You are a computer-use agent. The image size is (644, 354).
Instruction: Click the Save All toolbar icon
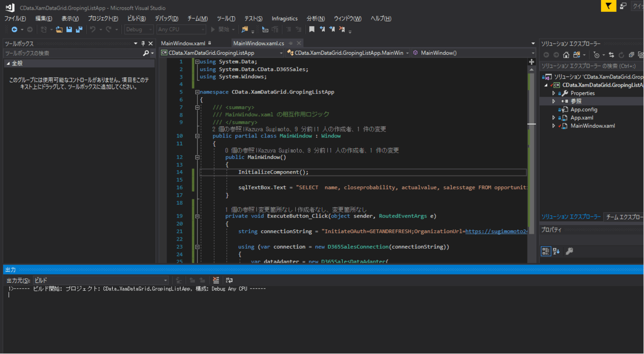pos(78,30)
